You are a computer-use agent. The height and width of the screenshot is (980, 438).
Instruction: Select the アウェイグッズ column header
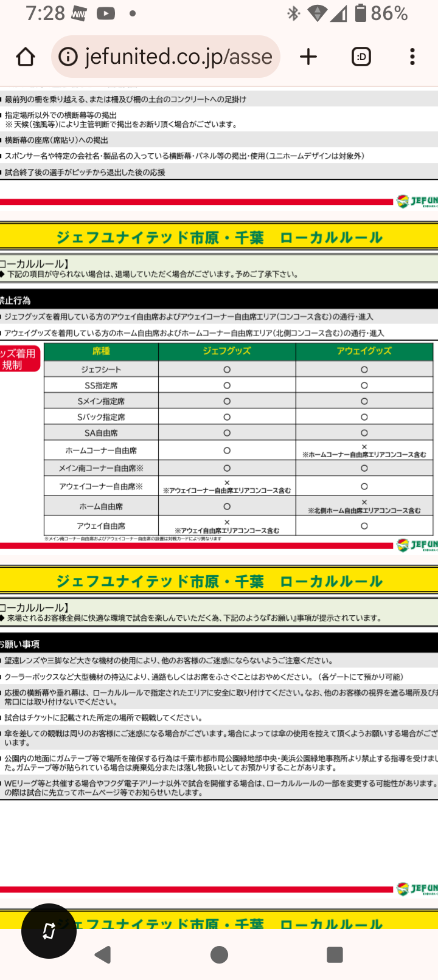364,351
